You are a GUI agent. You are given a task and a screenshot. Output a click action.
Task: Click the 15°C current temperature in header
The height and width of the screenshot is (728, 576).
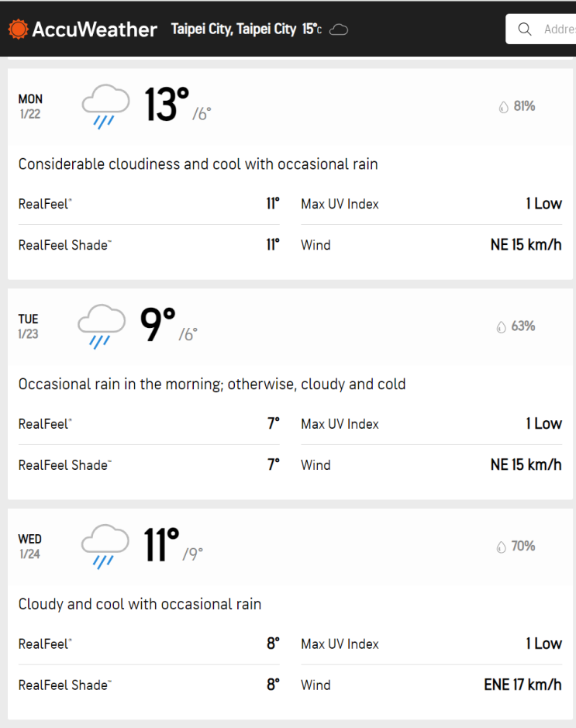(312, 29)
